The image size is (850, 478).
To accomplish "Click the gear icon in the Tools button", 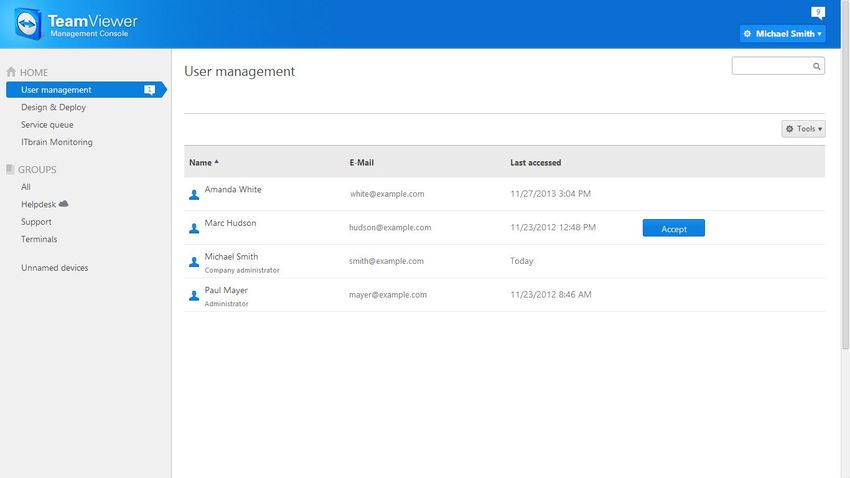I will [789, 129].
